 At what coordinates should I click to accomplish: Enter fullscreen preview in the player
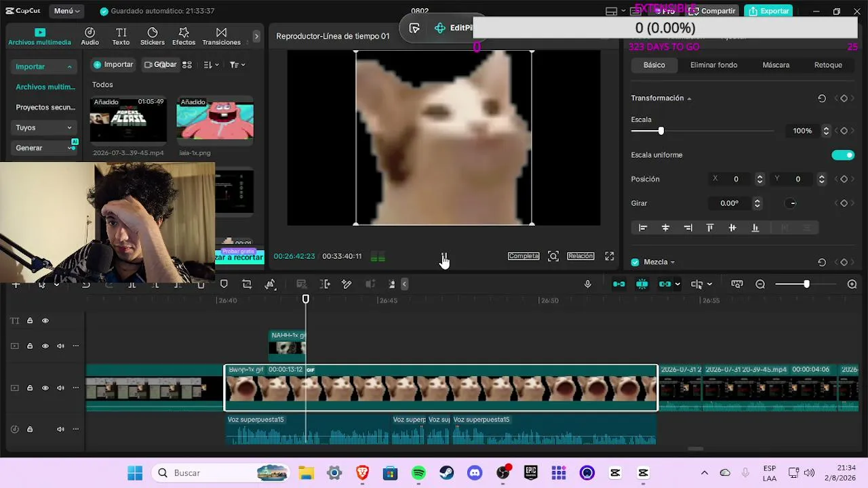[x=610, y=256]
